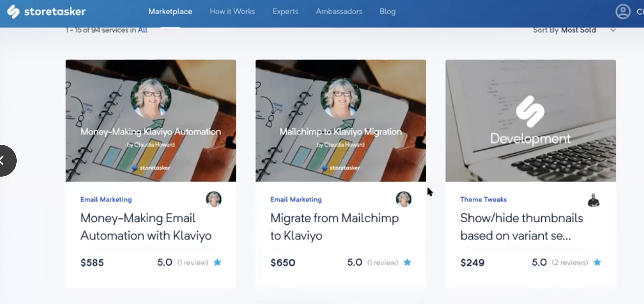Expand the Sort By chevron arrow
This screenshot has width=644, height=304.
(x=613, y=30)
